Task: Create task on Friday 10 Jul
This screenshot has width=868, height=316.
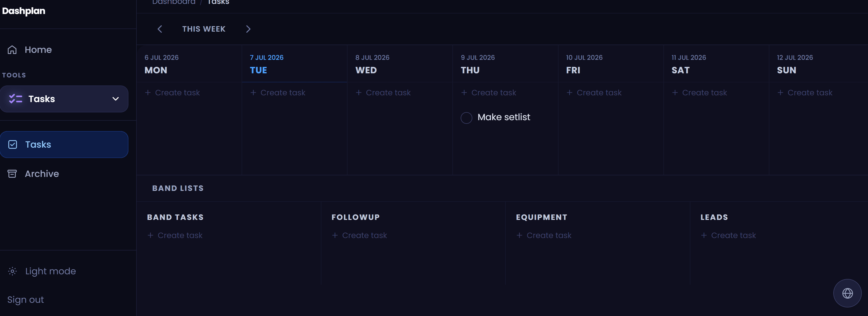Action: tap(594, 92)
